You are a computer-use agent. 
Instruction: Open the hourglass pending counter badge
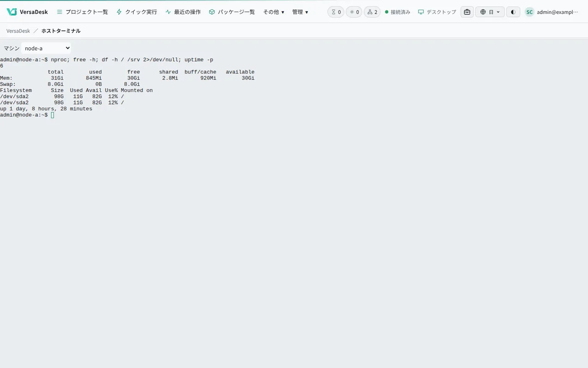click(336, 12)
